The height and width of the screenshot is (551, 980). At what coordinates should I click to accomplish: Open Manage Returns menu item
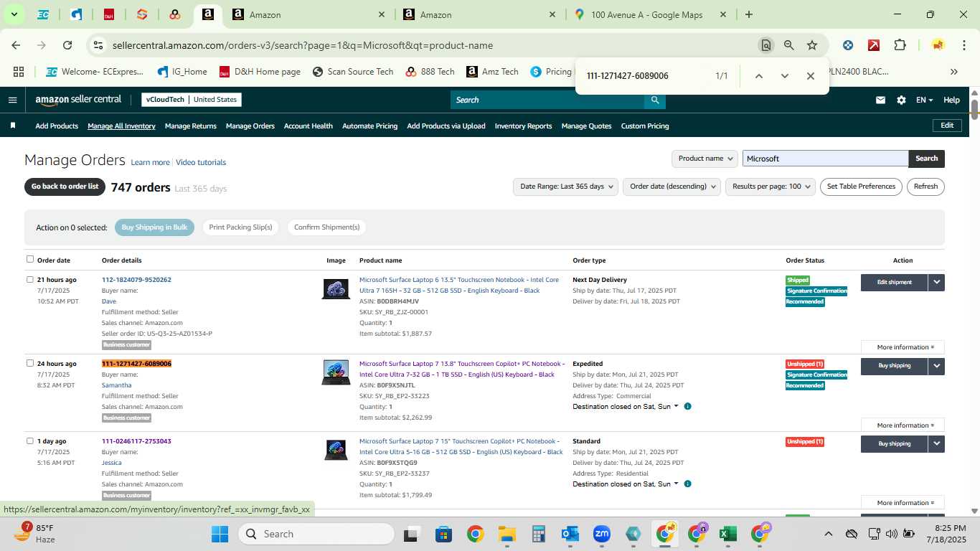click(x=190, y=126)
